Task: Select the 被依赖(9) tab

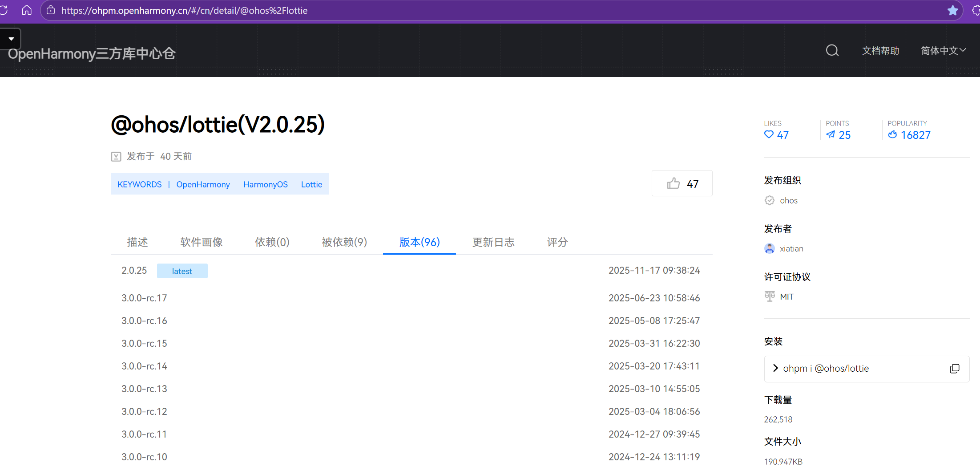Action: click(x=344, y=242)
